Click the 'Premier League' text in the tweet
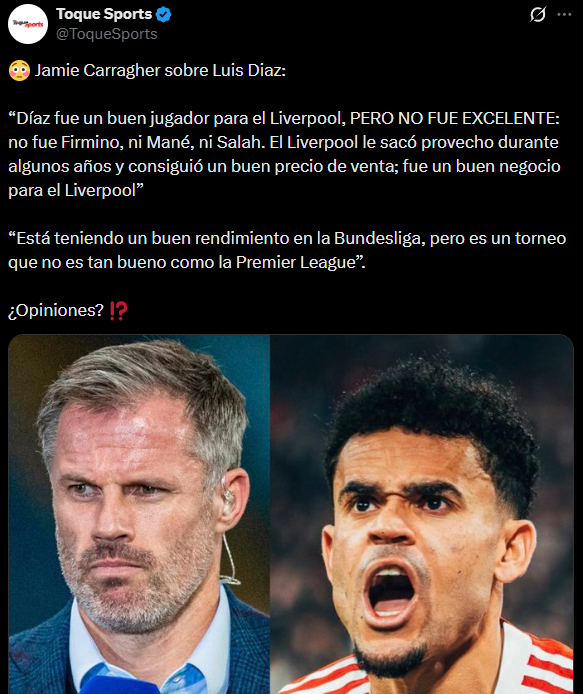Image resolution: width=583 pixels, height=694 pixels. (296, 262)
